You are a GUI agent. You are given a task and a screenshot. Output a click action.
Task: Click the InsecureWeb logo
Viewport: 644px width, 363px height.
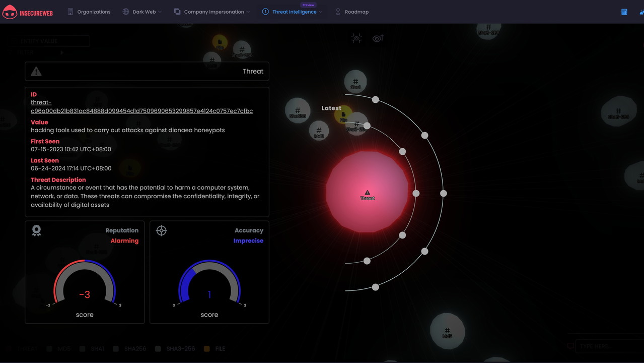(x=28, y=12)
